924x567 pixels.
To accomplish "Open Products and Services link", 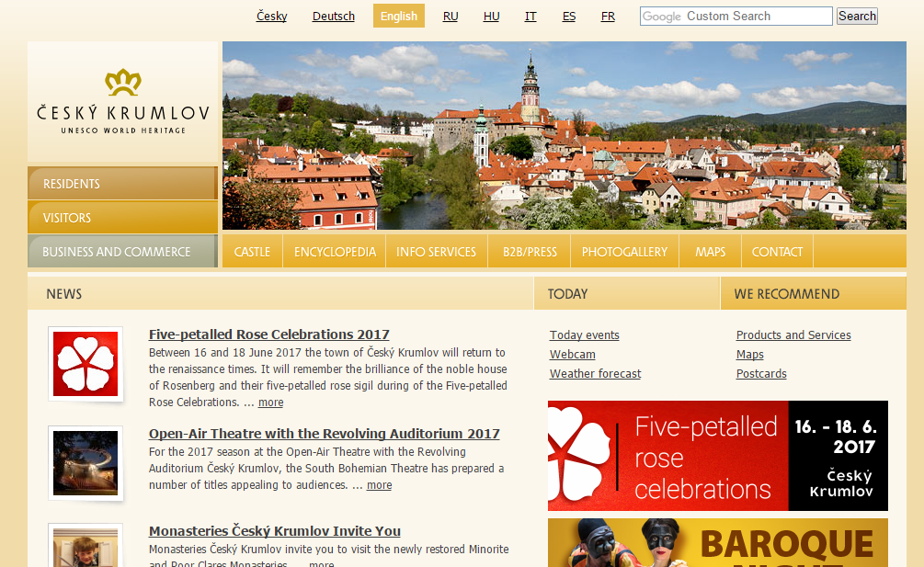I will click(x=793, y=335).
